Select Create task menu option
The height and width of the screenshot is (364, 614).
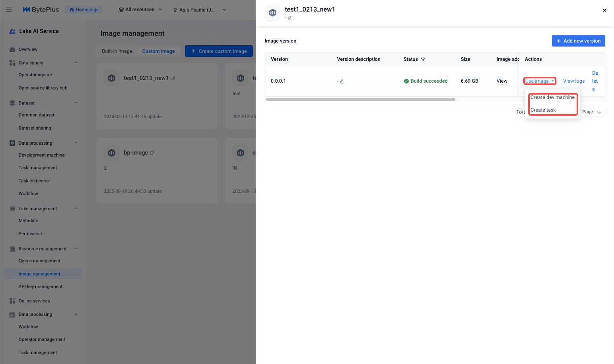click(x=543, y=110)
